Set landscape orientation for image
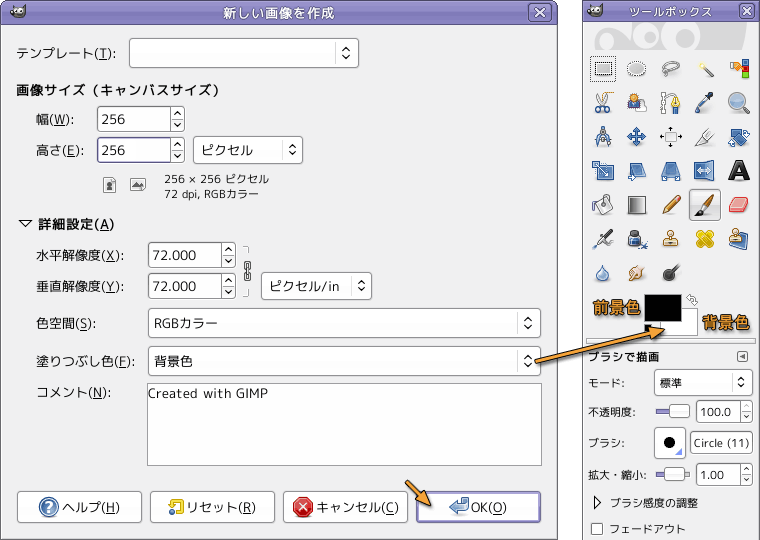 coord(138,185)
